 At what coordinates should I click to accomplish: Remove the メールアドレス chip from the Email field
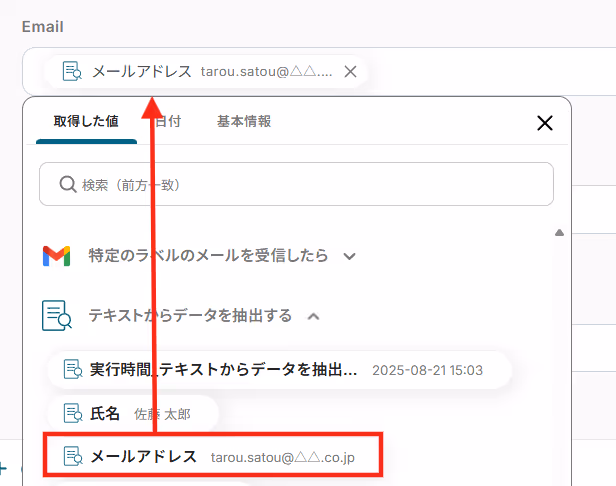point(350,72)
